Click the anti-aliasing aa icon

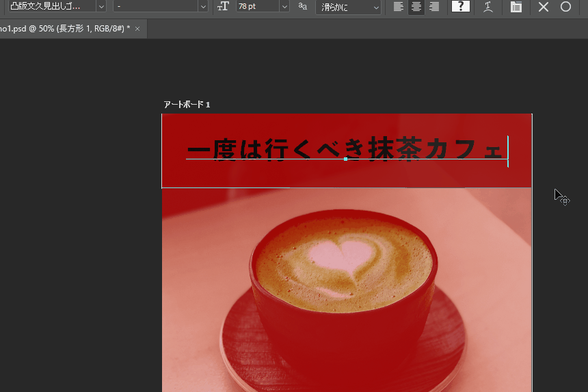[x=302, y=6]
